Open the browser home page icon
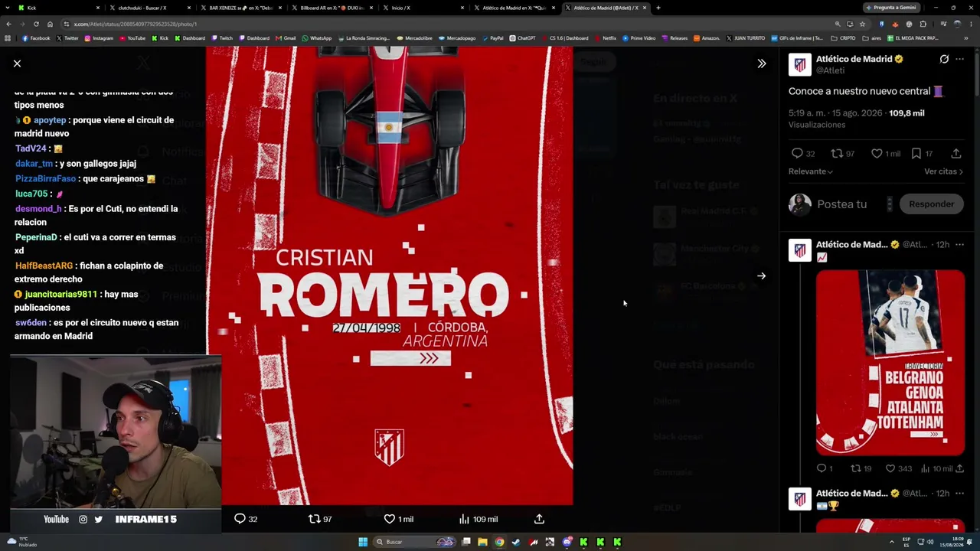This screenshot has width=980, height=551. 51,24
